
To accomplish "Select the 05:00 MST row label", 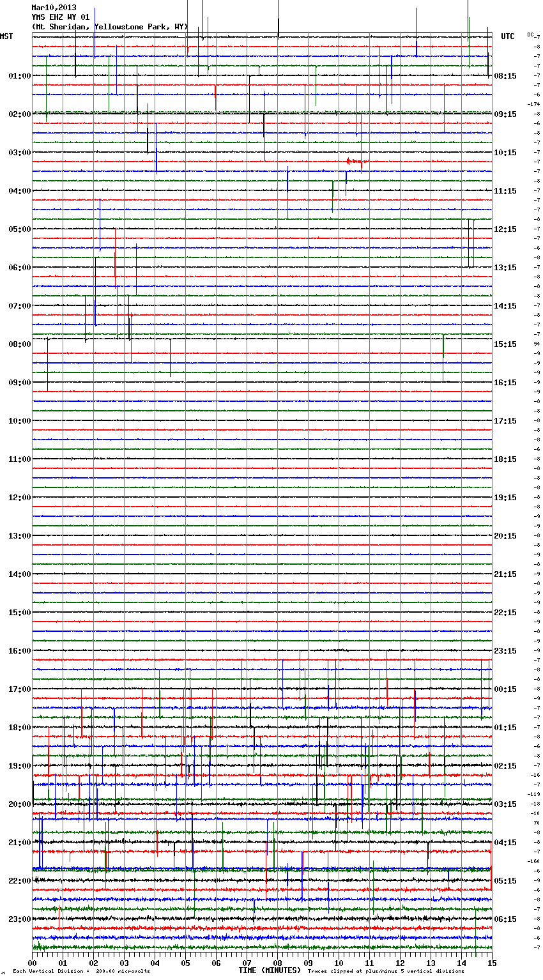I will (x=20, y=229).
